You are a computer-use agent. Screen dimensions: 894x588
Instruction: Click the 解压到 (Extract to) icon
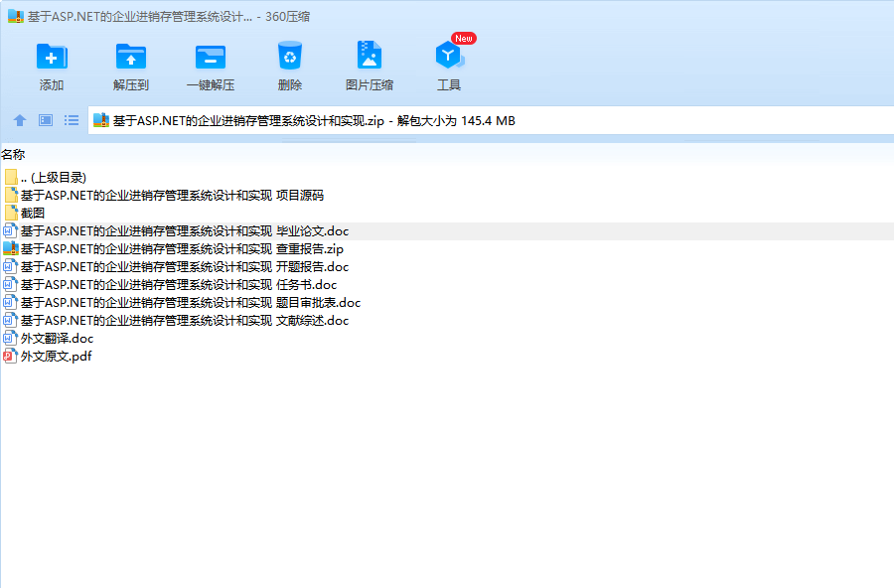130,57
